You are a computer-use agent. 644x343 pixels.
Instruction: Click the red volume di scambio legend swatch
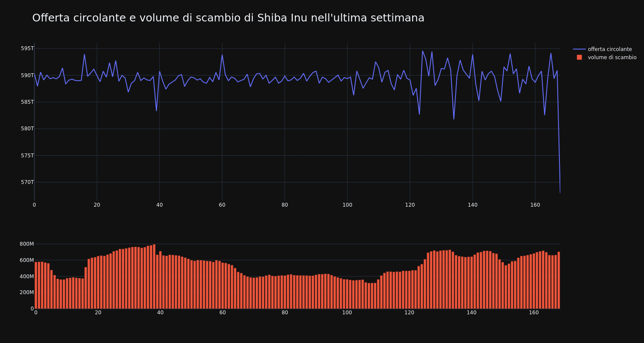tap(579, 57)
